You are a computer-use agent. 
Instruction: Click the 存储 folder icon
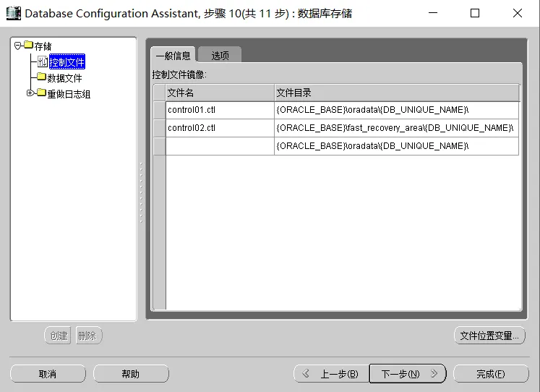click(29, 45)
